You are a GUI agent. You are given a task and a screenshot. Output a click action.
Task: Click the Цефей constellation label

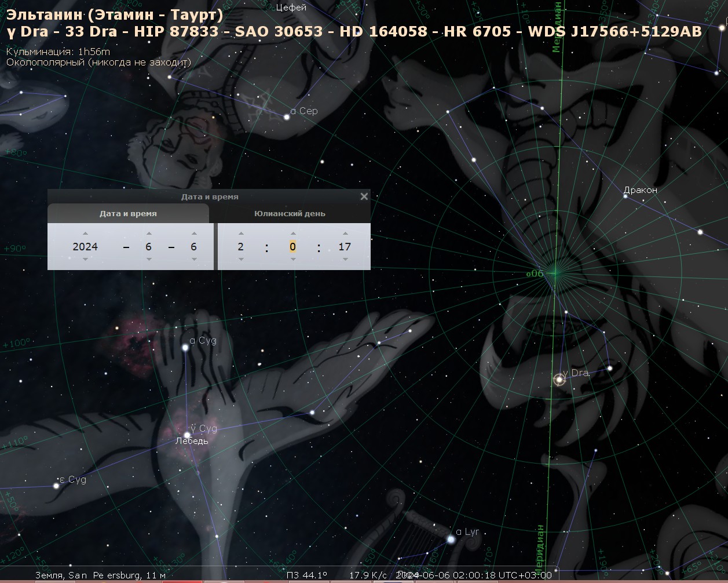tap(291, 8)
